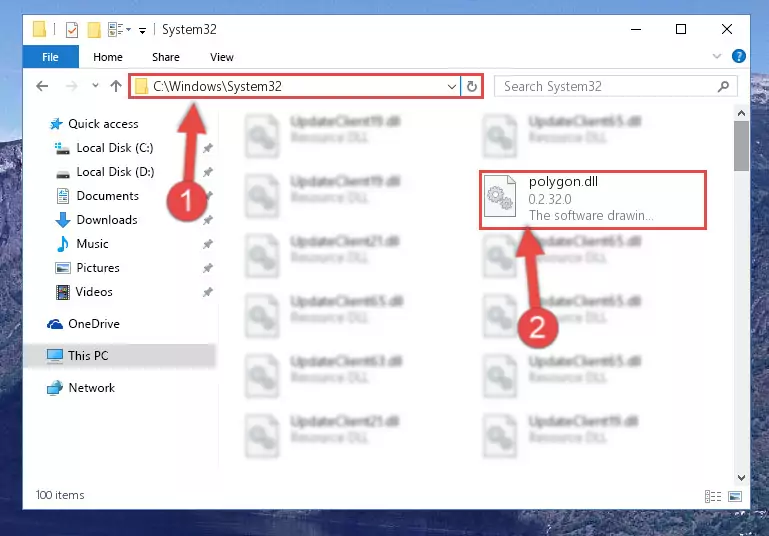The height and width of the screenshot is (536, 769).
Task: Click the gear icon of polygon.dll
Action: pyautogui.click(x=500, y=197)
